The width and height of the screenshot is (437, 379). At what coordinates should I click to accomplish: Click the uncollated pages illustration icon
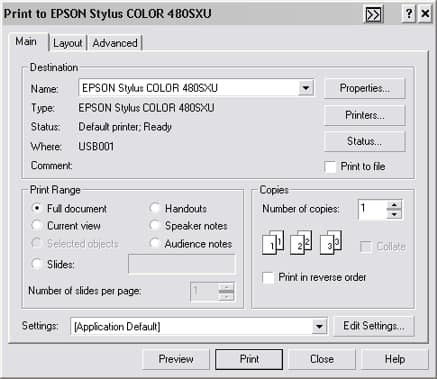coord(302,242)
